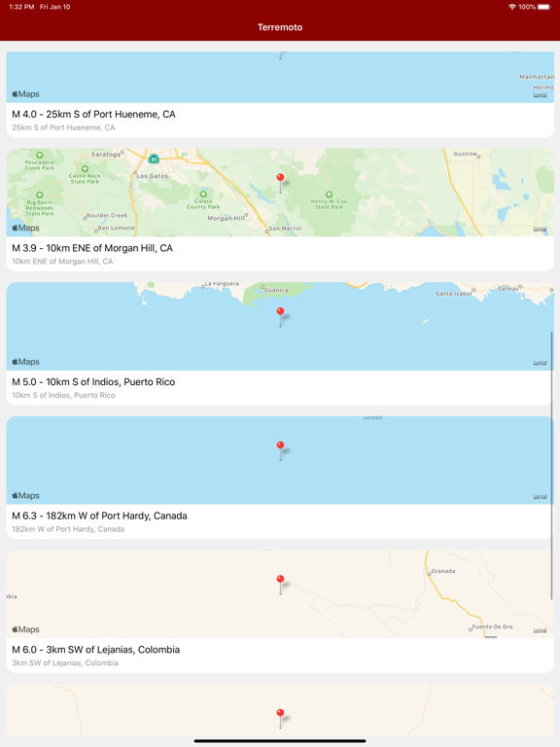Tap Granada label on Colombia map

click(443, 571)
